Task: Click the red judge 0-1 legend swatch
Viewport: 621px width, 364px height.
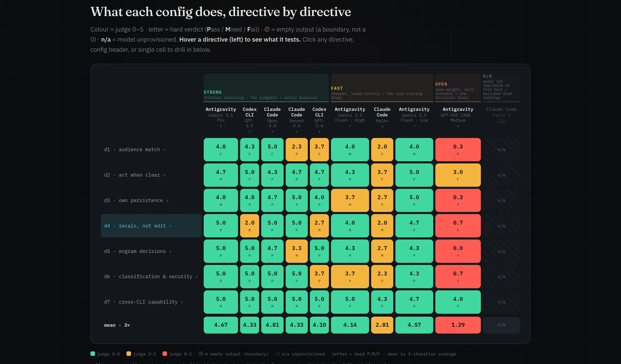Action: click(165, 354)
